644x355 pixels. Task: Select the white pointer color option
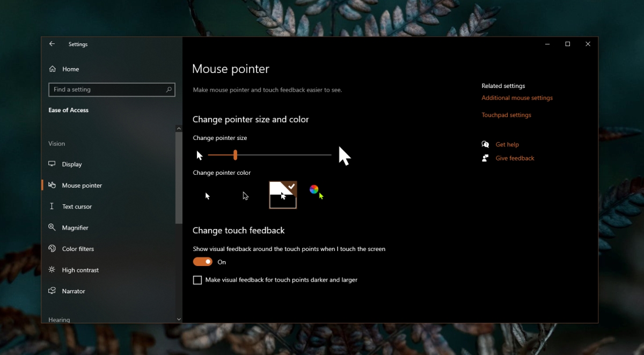pyautogui.click(x=208, y=196)
